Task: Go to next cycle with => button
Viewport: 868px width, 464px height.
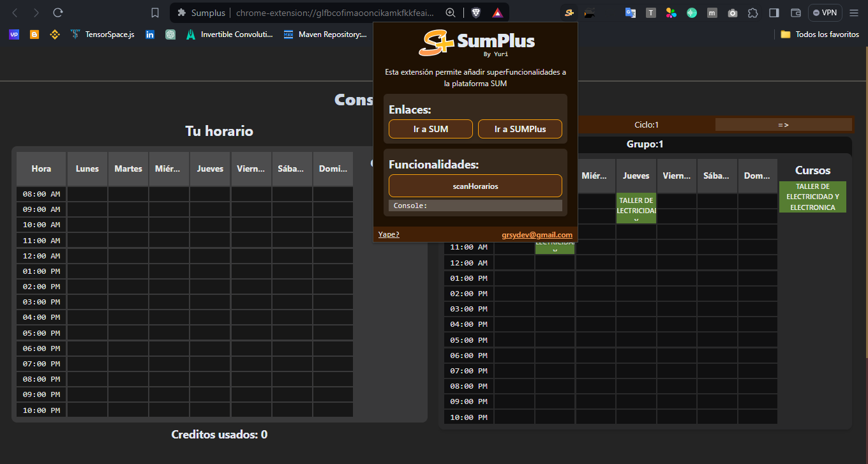Action: point(783,124)
